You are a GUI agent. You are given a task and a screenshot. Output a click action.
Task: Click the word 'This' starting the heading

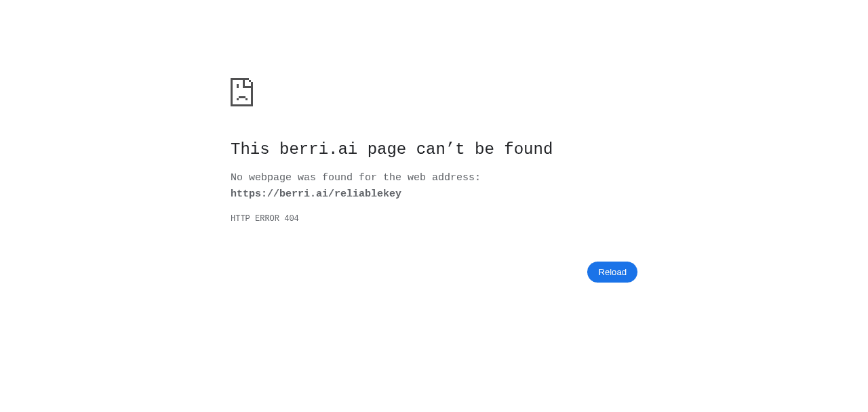[x=250, y=149]
